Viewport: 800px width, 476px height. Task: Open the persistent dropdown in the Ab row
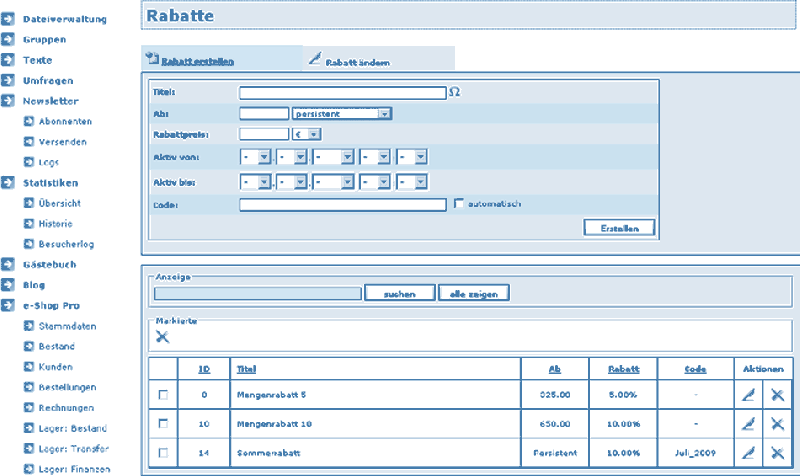click(342, 114)
